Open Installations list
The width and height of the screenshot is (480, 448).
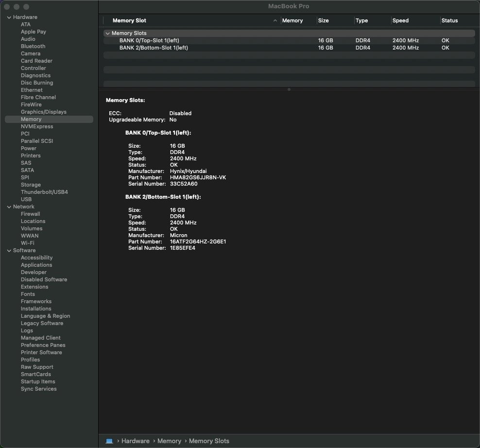pos(36,309)
